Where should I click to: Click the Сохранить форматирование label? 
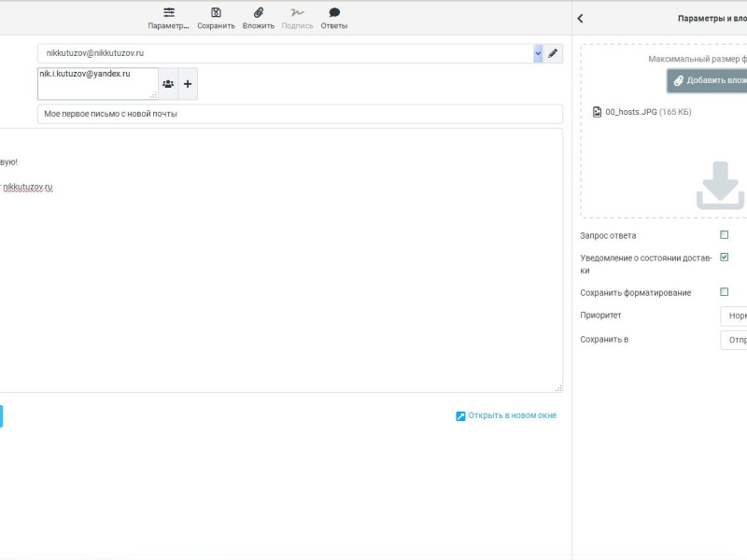(636, 293)
